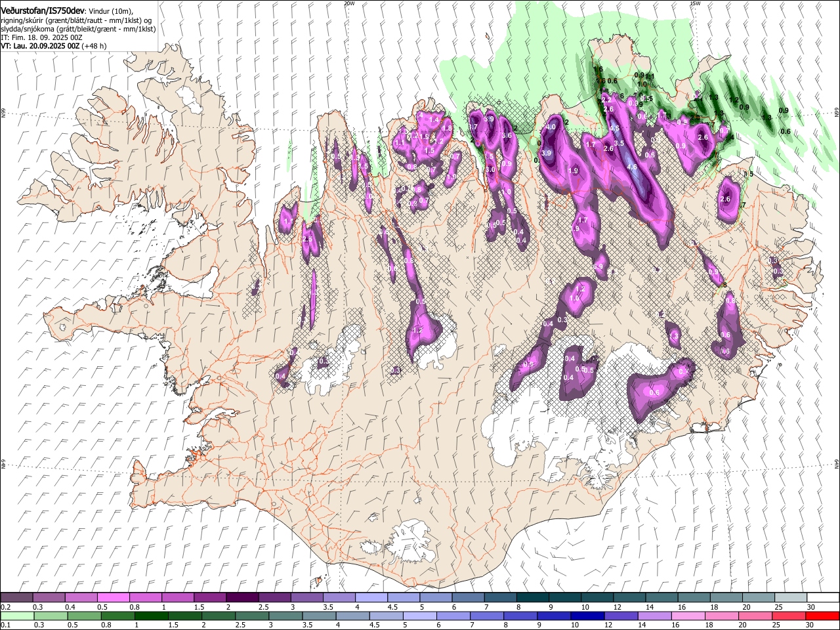Click the dark purple snow swatch between 2 and 2.5

242,597
